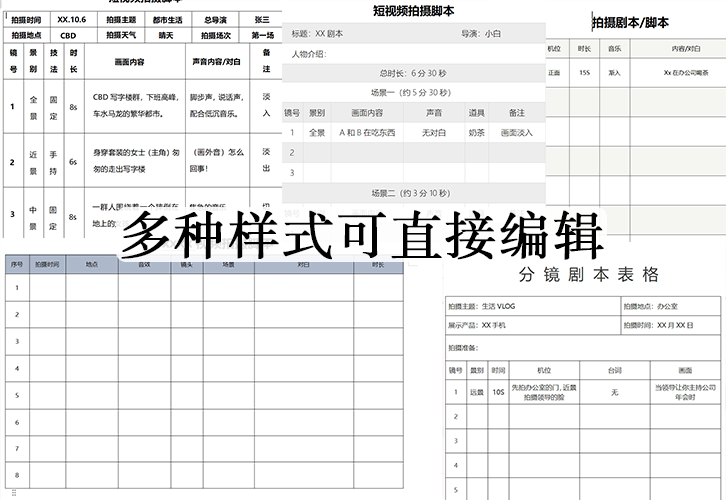Viewport: 726px width, 500px height.
Task: Click the 短视频拍摄脚本 title
Action: click(414, 11)
